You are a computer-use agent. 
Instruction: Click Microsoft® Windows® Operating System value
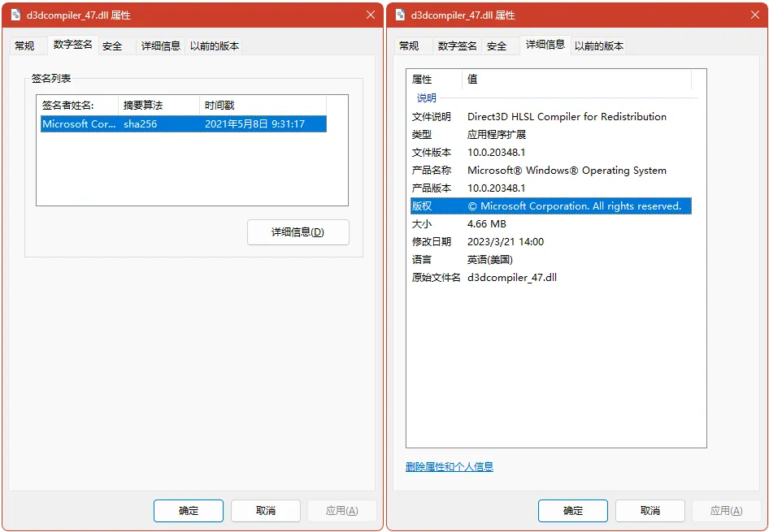tap(567, 171)
